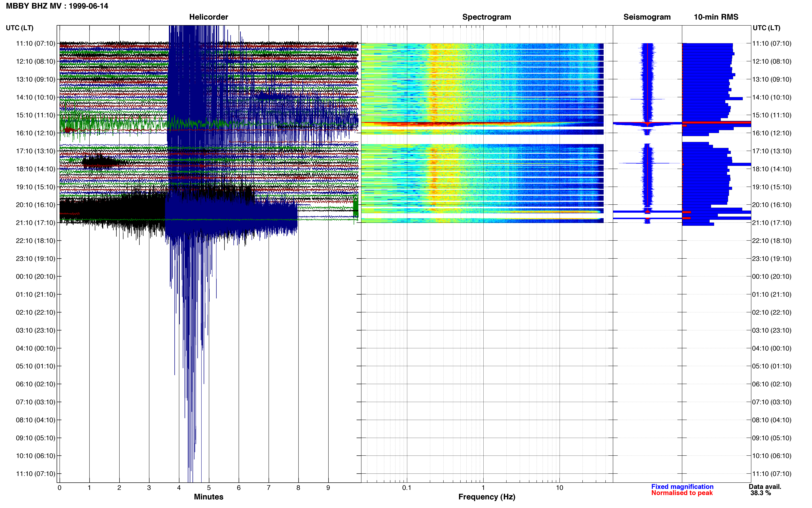Image resolution: width=812 pixels, height=508 pixels.
Task: Click the 'Frequency (Hz)' x-axis label
Action: coord(487,497)
